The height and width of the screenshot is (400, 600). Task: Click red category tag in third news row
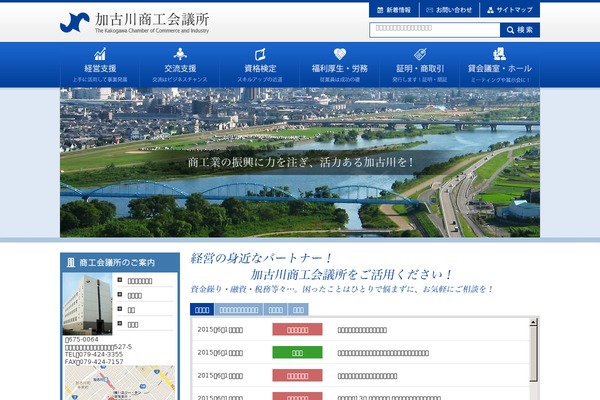coord(297,376)
